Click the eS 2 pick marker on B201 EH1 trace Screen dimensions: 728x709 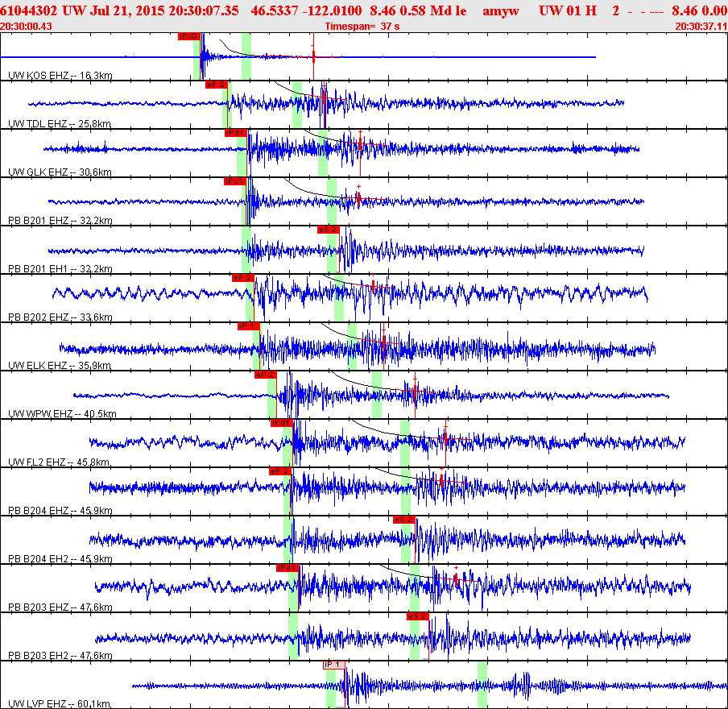(x=329, y=230)
